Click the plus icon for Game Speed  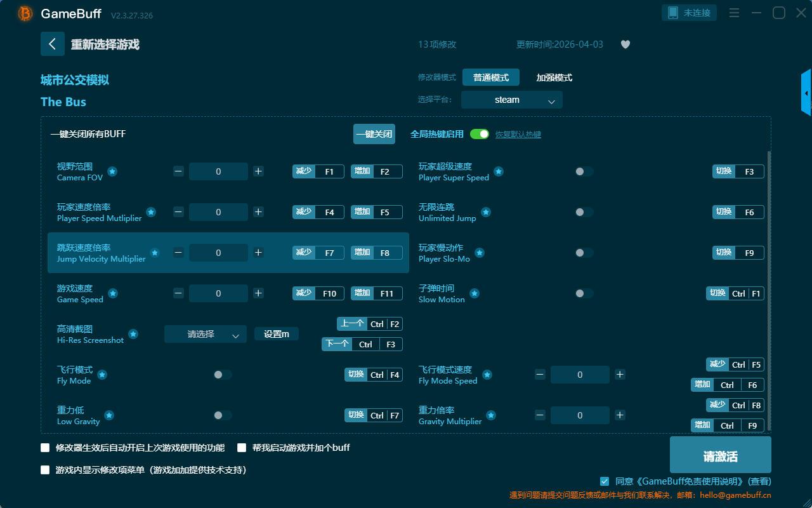pos(258,293)
